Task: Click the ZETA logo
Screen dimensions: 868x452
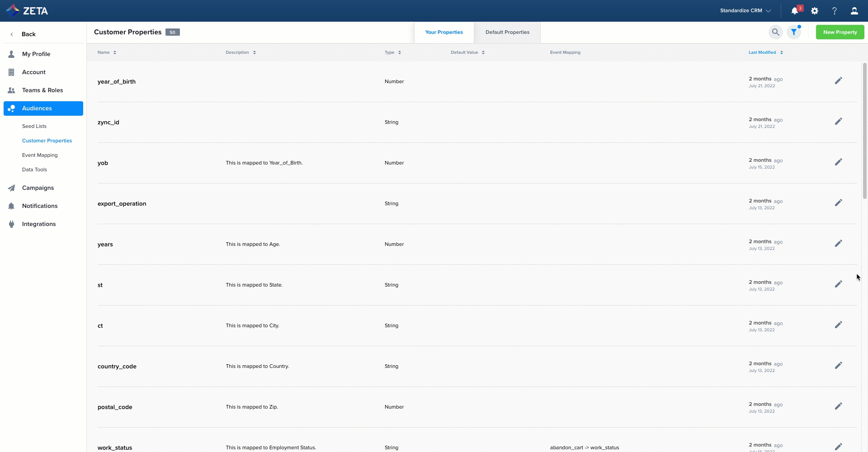Action: click(27, 11)
